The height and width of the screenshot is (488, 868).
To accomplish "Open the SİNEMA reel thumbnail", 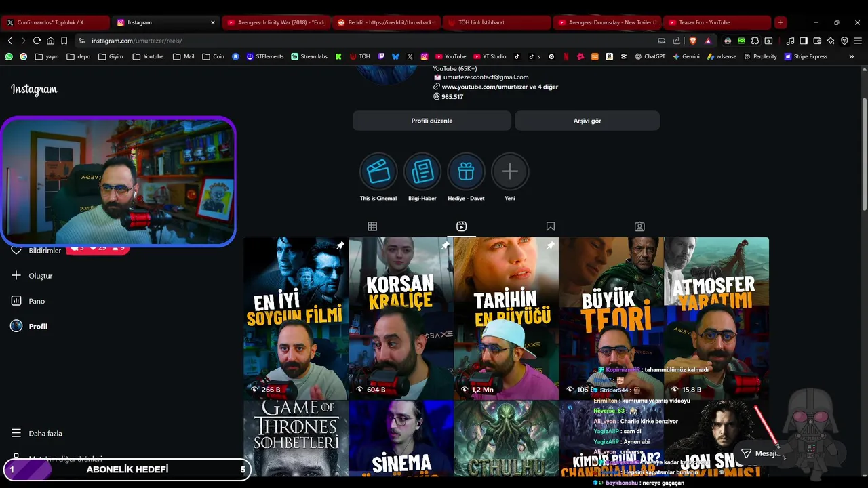I will point(401,439).
